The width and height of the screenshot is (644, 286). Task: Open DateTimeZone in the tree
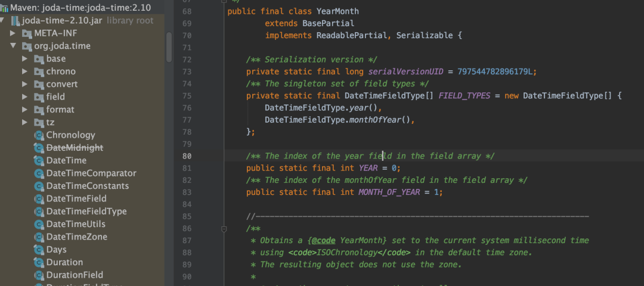(x=77, y=237)
